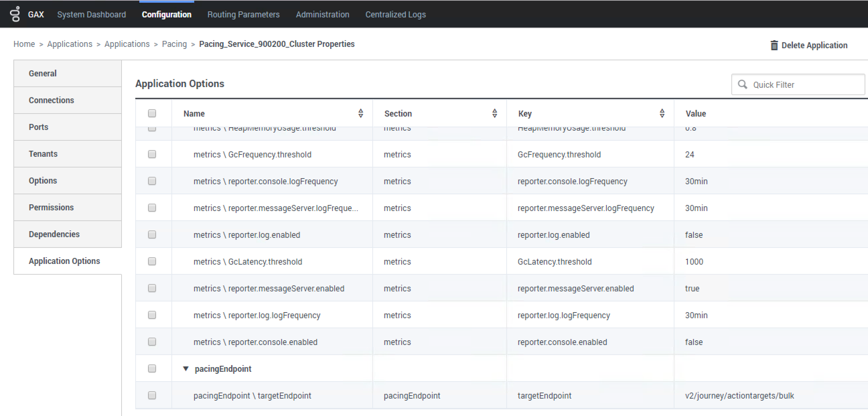Select the Application Options tab

pos(67,261)
